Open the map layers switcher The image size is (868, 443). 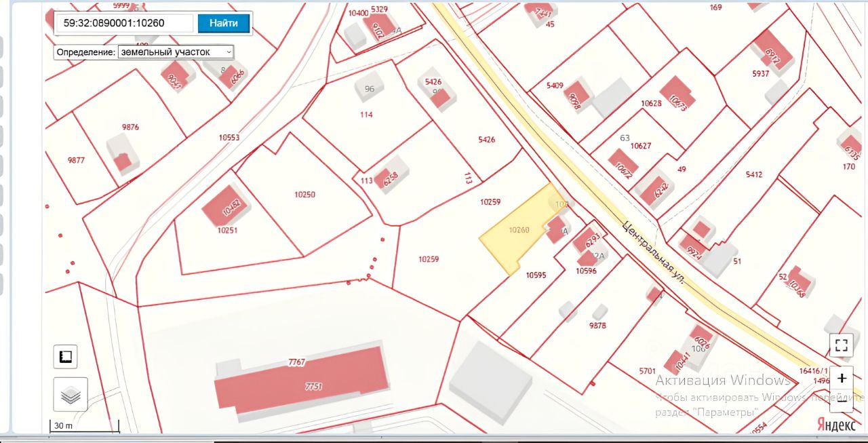pos(71,395)
